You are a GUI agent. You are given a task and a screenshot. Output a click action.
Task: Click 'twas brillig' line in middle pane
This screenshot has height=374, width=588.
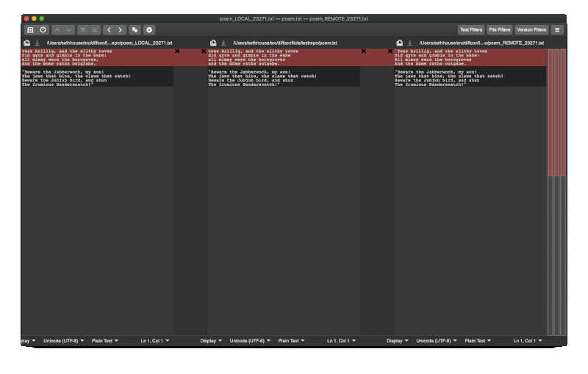tap(253, 51)
